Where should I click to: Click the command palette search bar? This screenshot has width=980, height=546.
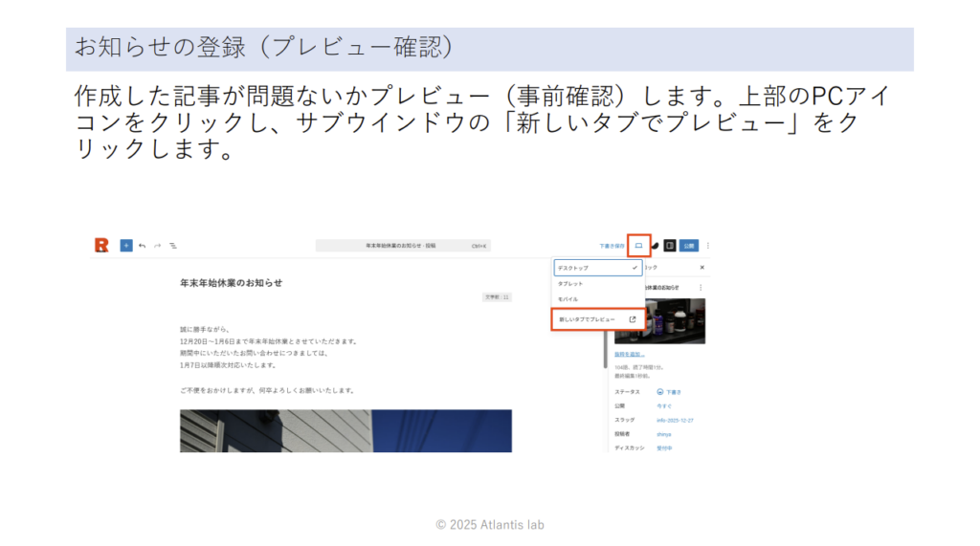(404, 246)
